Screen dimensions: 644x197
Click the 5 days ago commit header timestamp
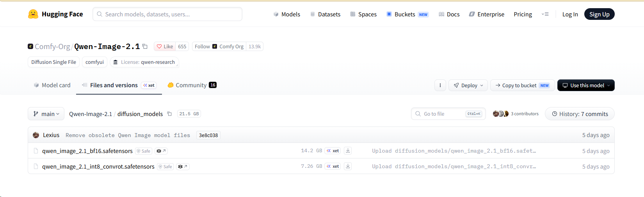pos(596,135)
